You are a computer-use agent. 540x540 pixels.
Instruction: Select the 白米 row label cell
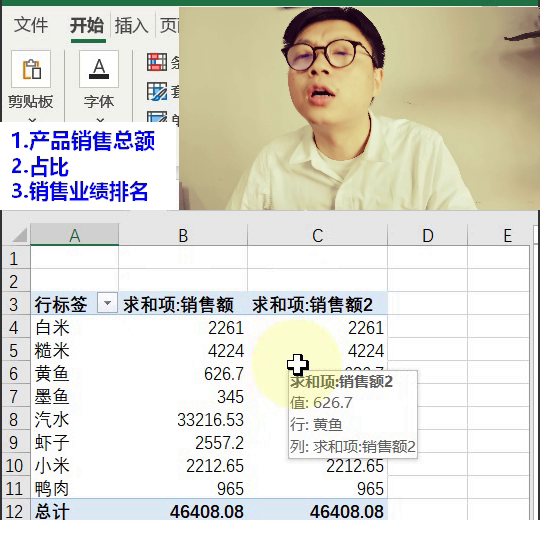pos(75,327)
